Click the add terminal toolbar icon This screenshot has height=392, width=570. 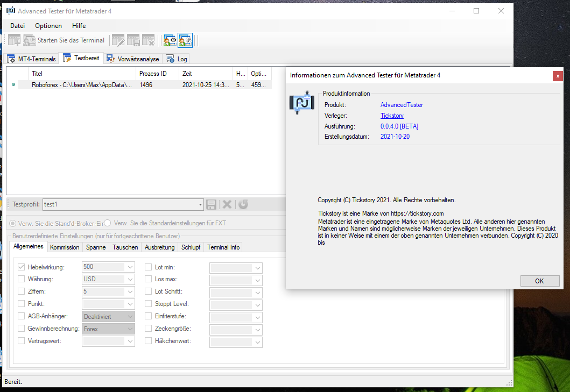point(14,40)
